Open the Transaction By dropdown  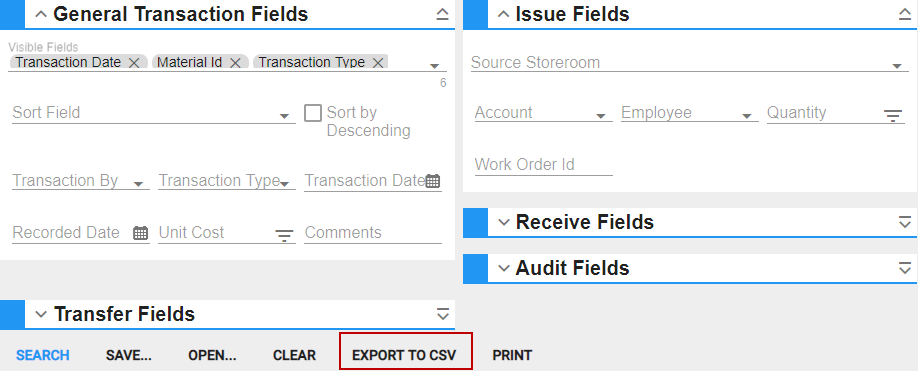point(81,181)
